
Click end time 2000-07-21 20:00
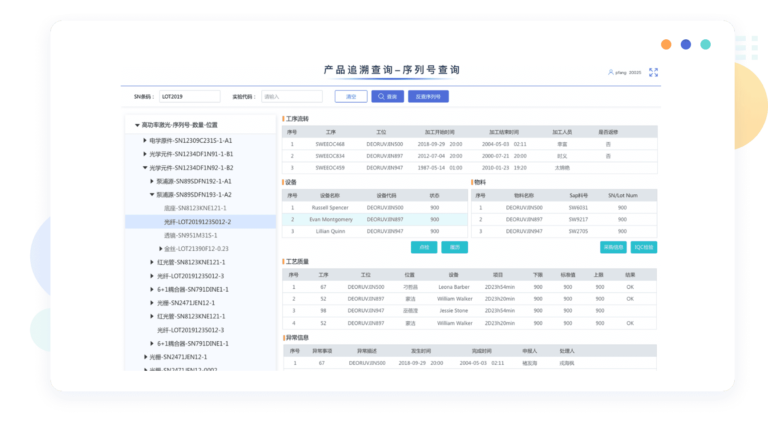pos(504,156)
